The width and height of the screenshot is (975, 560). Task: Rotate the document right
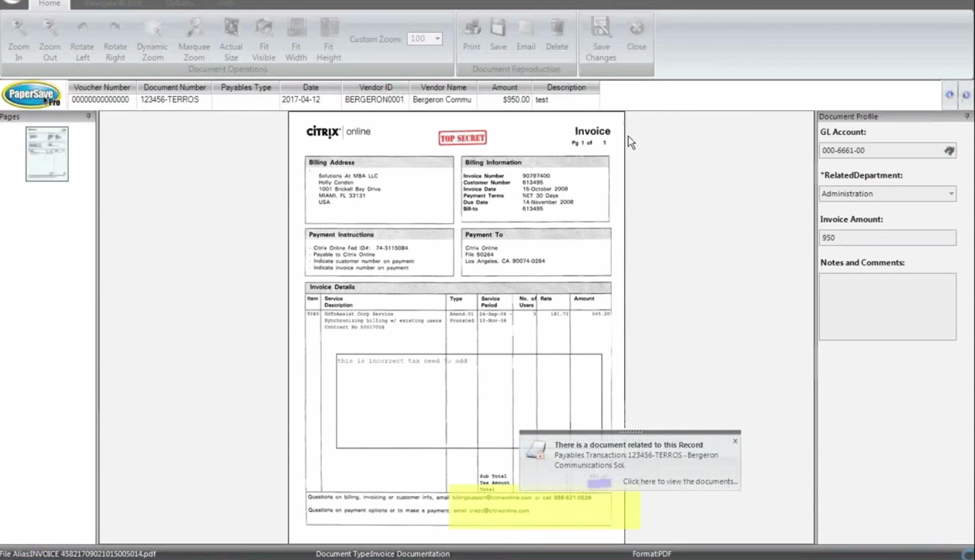115,39
